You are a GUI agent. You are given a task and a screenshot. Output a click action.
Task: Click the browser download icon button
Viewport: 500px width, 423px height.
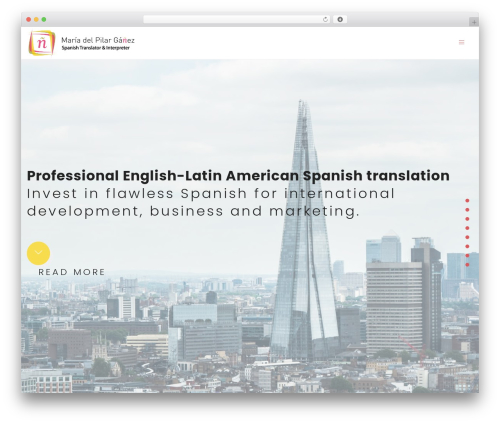[x=340, y=20]
